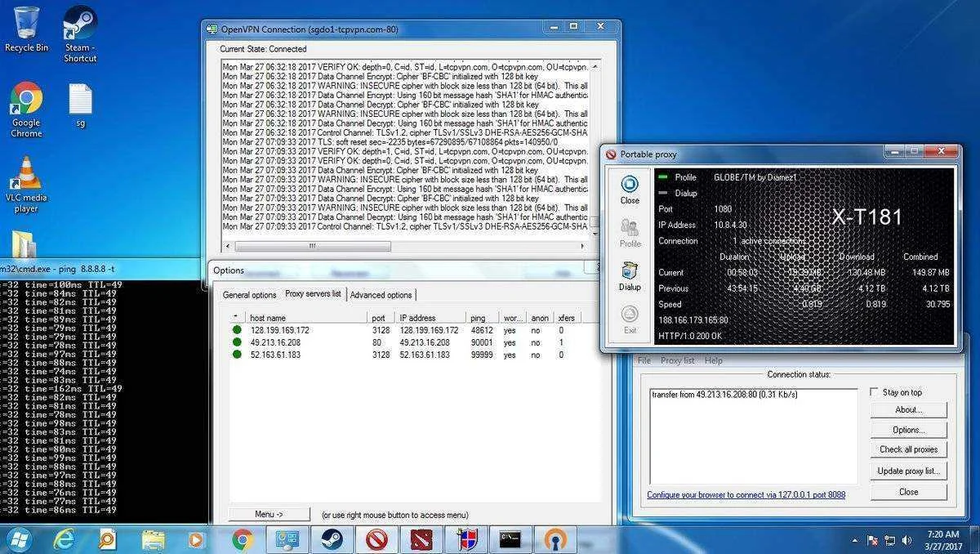
Task: Click OpenVPN log horizontal scrollbar thumb
Action: 312,246
